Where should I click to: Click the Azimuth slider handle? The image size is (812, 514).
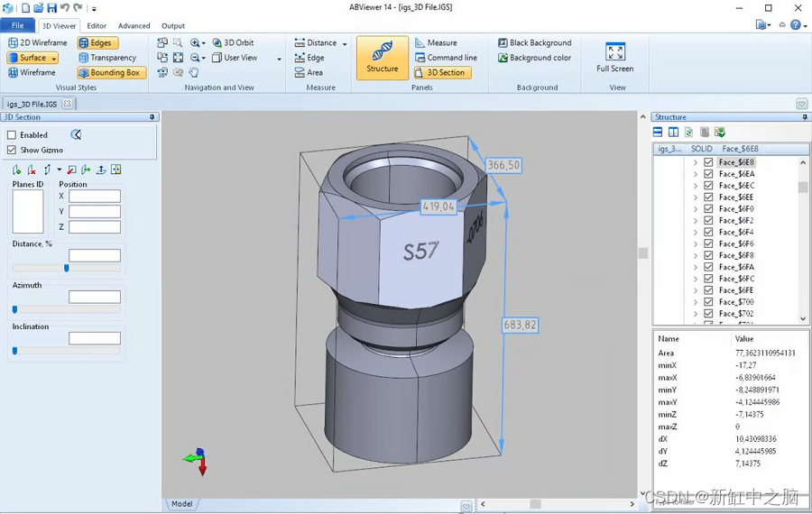[x=14, y=309]
